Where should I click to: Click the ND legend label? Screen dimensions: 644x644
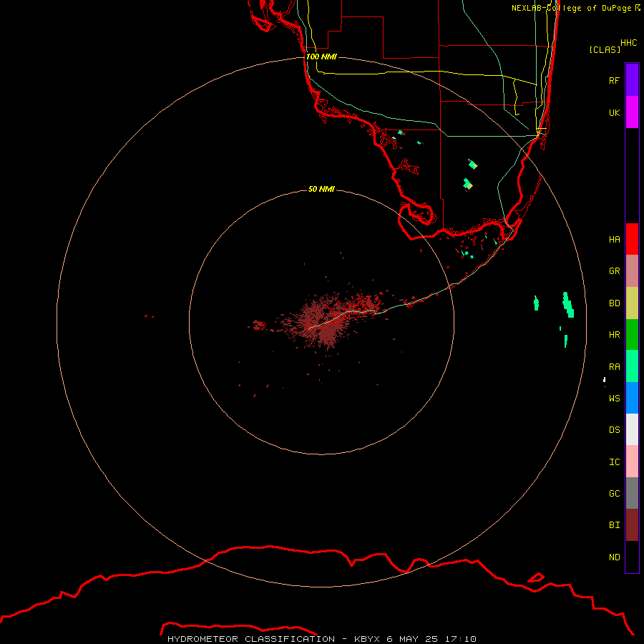pos(614,557)
